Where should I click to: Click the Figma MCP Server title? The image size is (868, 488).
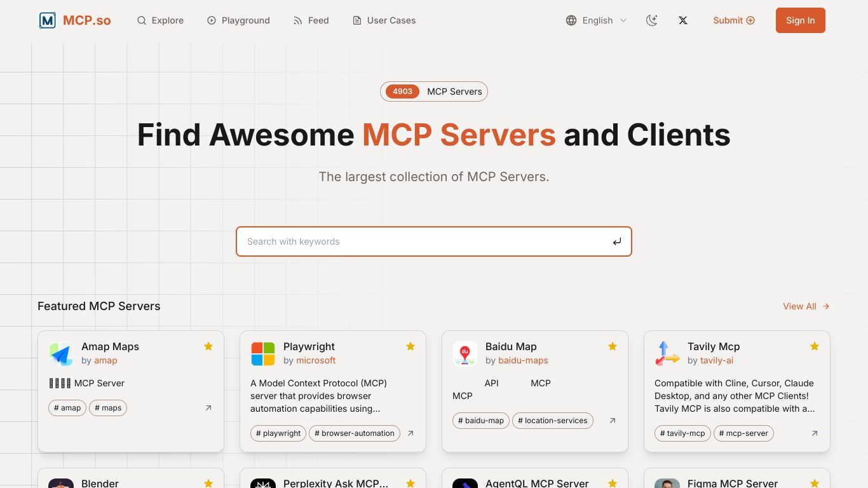point(733,483)
